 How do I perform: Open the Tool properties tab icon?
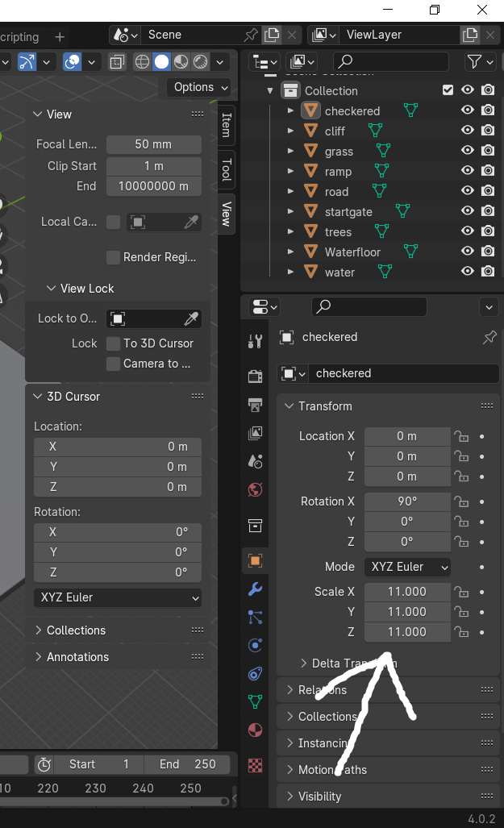(x=255, y=342)
